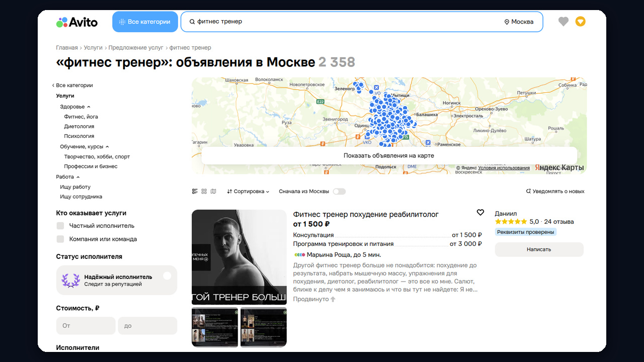Select Фитнес, йога category
The image size is (644, 362).
81,117
